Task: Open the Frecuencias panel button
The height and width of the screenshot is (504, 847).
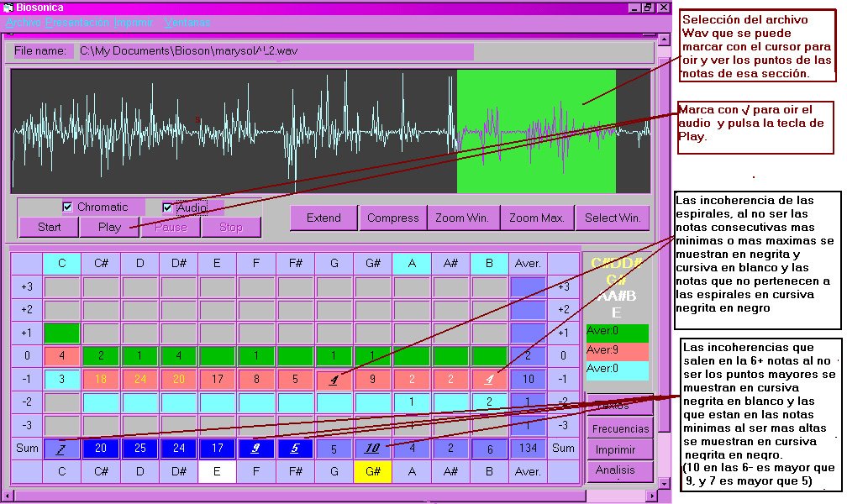Action: pyautogui.click(x=622, y=428)
